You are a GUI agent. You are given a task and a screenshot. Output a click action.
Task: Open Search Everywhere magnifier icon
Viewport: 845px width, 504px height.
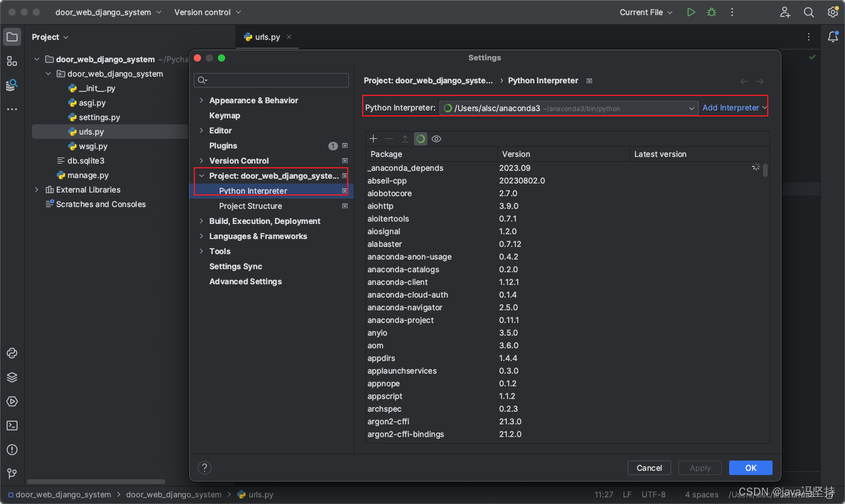point(809,12)
